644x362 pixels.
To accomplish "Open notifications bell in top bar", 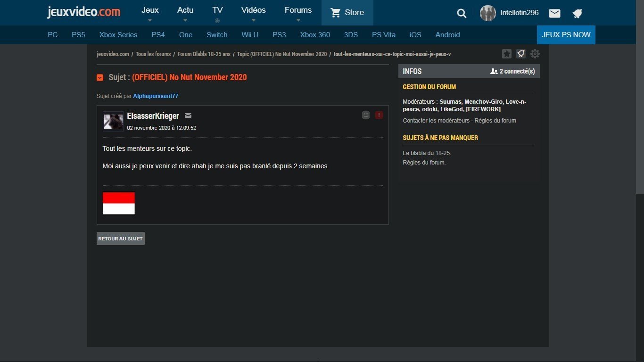I will pyautogui.click(x=577, y=13).
